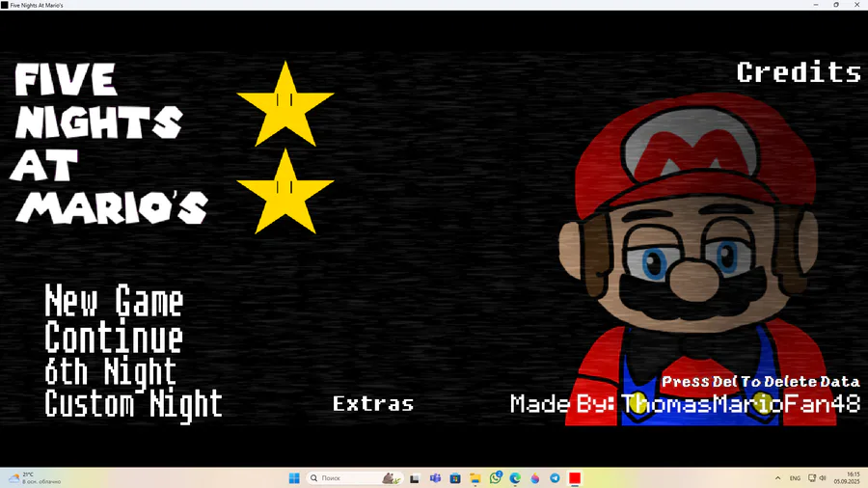Screen dimensions: 868x488
Task: Open Telegram from the taskbar
Action: click(x=555, y=478)
